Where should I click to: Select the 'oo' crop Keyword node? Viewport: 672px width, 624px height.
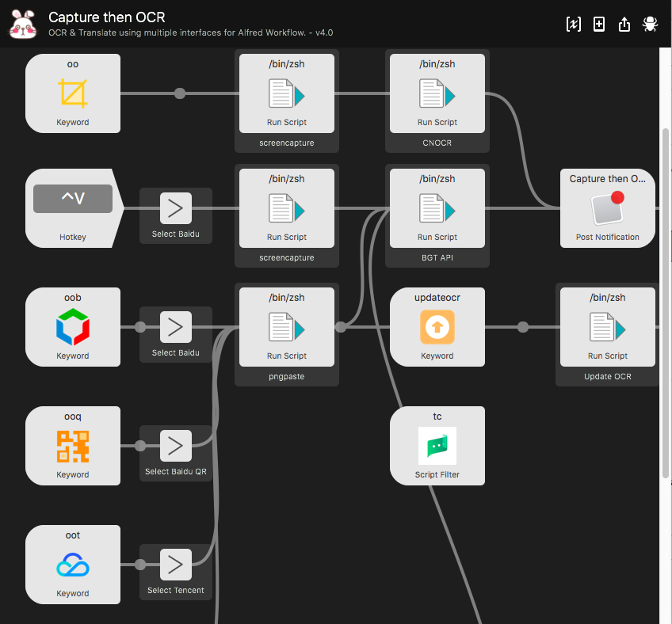pos(73,93)
